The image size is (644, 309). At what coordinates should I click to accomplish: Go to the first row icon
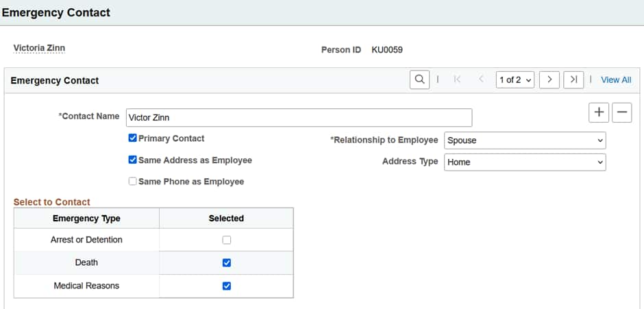457,79
